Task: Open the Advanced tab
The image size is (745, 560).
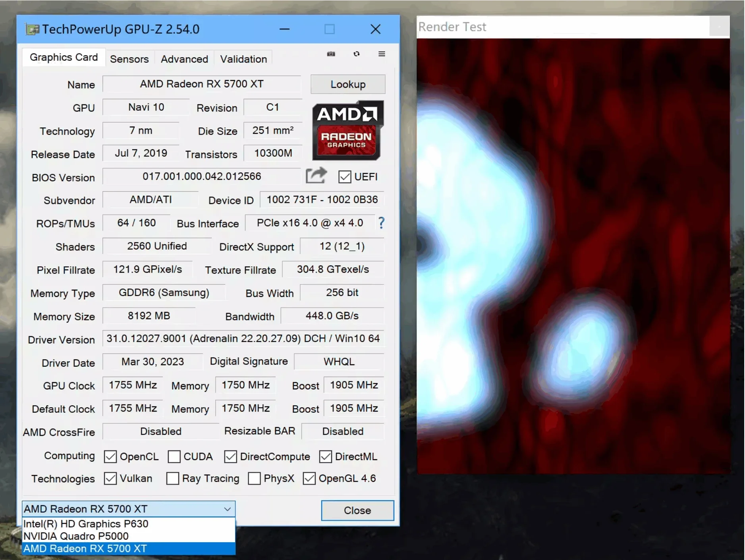Action: click(x=184, y=59)
